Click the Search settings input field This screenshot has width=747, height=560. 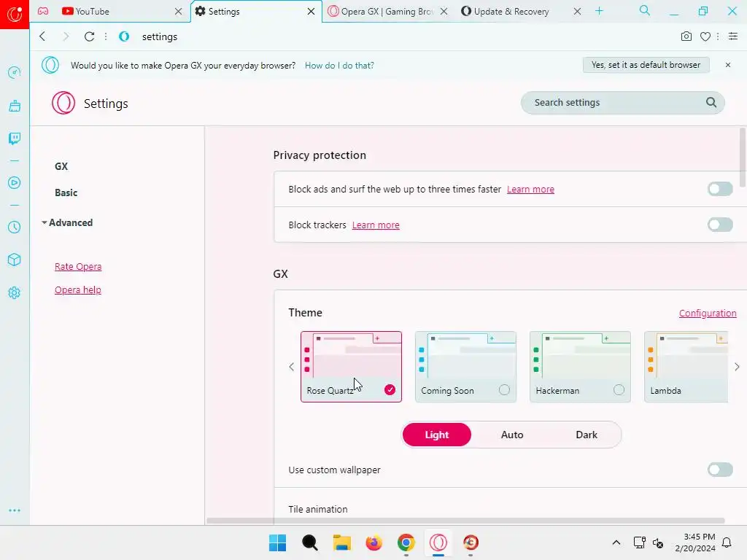(622, 102)
